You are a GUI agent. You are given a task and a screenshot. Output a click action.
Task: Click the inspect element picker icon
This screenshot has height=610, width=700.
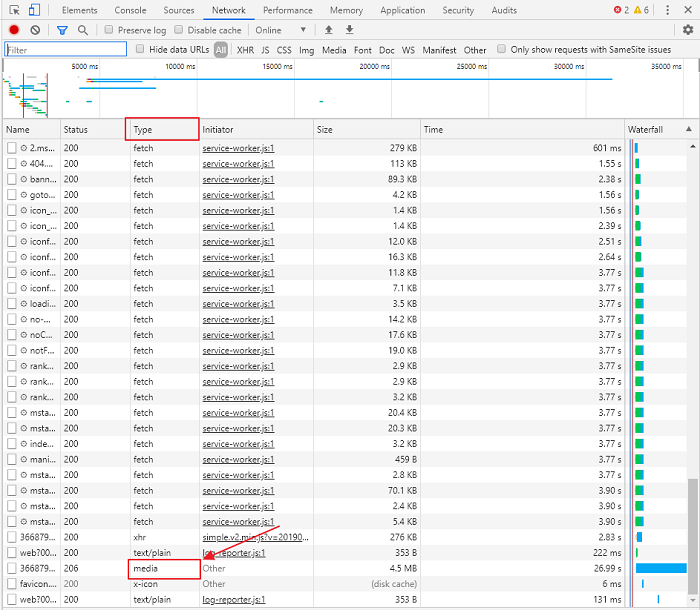point(14,10)
